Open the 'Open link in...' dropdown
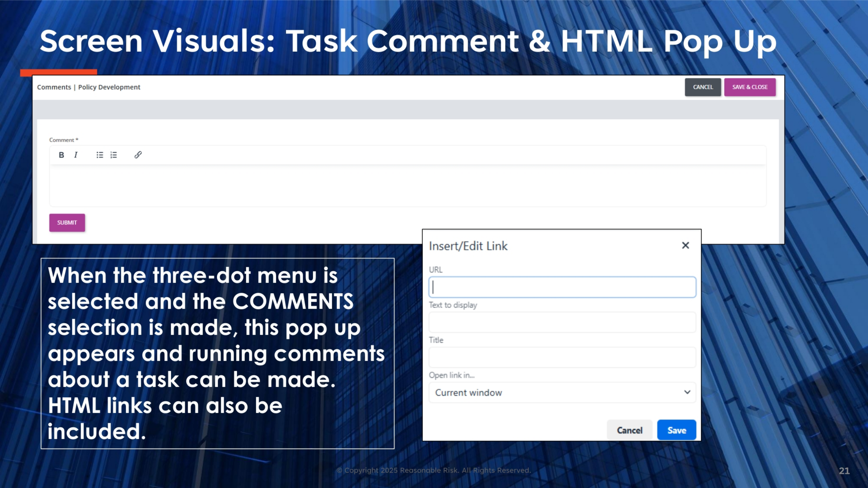The width and height of the screenshot is (868, 488). (x=562, y=393)
